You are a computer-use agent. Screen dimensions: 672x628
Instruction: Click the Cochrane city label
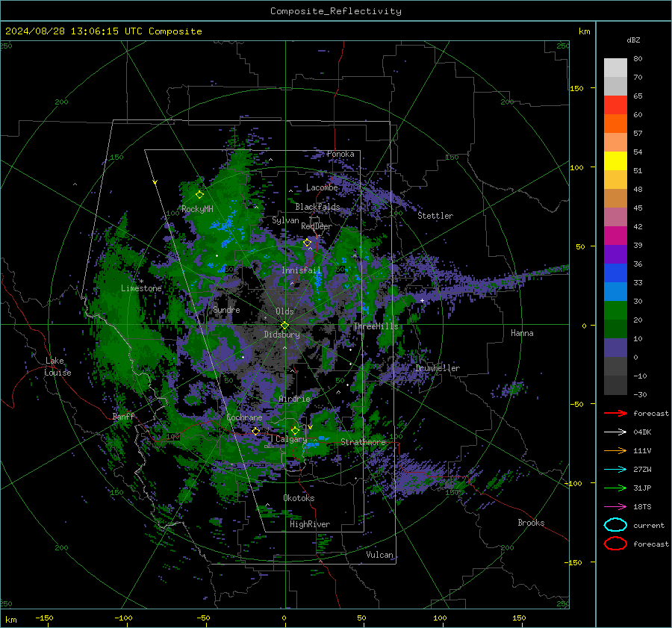coord(244,417)
